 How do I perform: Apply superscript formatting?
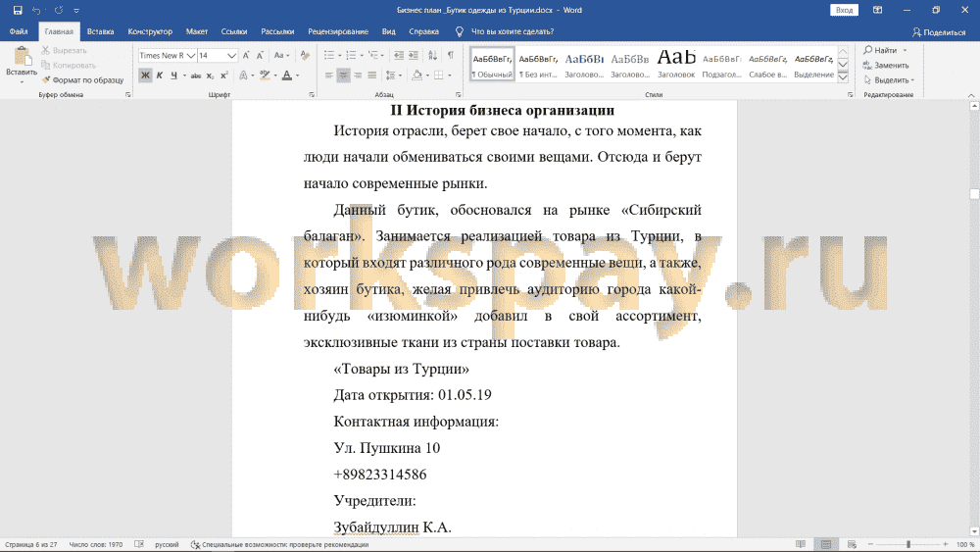click(224, 75)
